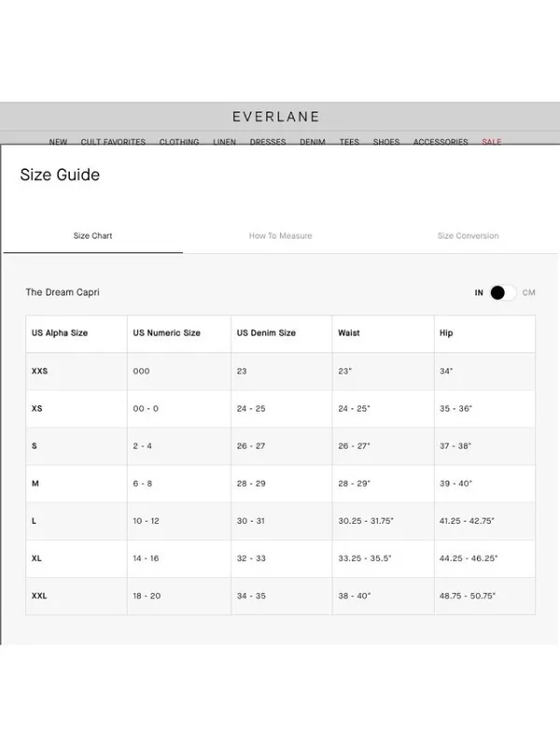Click The Dream Capri title
Viewport: 560px width, 747px height.
[63, 292]
